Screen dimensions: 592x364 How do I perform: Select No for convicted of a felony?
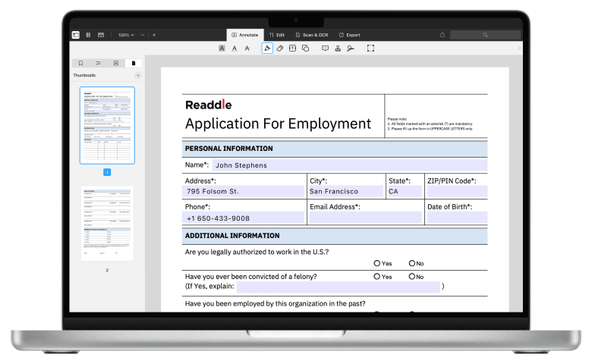411,277
